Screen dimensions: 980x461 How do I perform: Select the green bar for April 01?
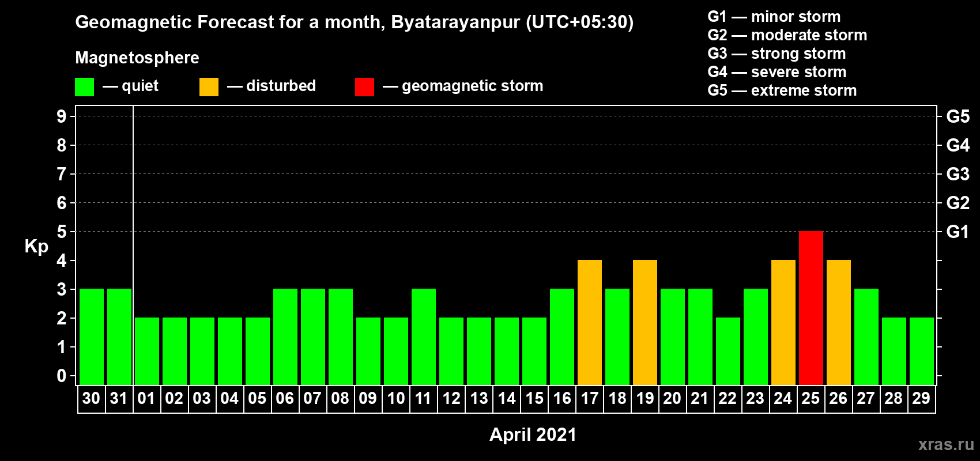(x=147, y=351)
